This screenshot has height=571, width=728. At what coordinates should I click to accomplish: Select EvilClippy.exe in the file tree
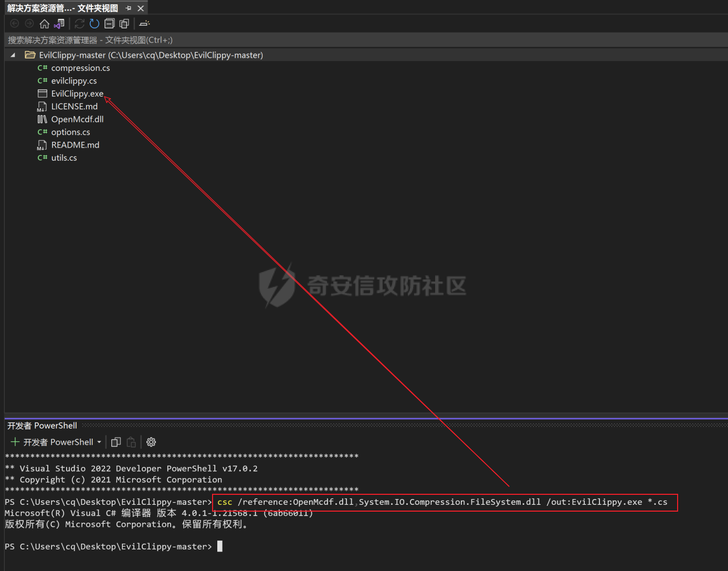click(77, 94)
